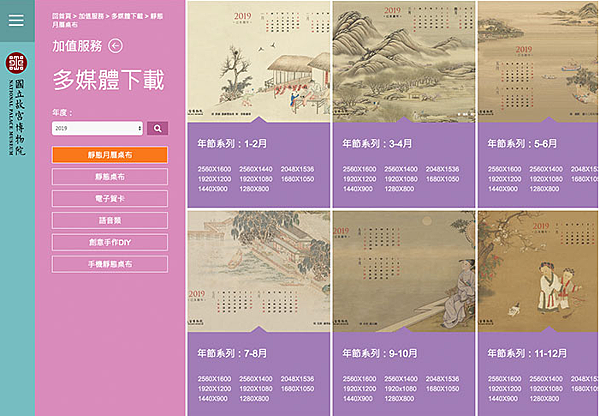Open the 9-10月 calendar wallpaper thumbnail

point(404,271)
